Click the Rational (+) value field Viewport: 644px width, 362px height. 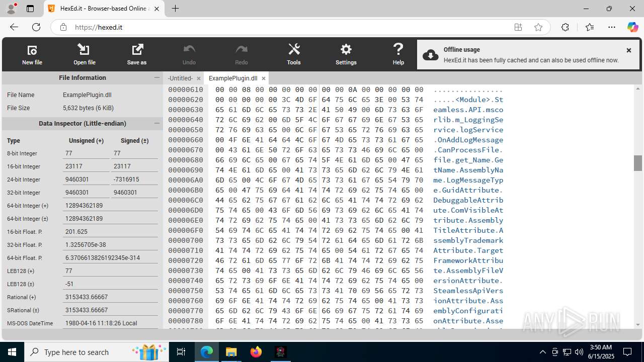coord(110,297)
